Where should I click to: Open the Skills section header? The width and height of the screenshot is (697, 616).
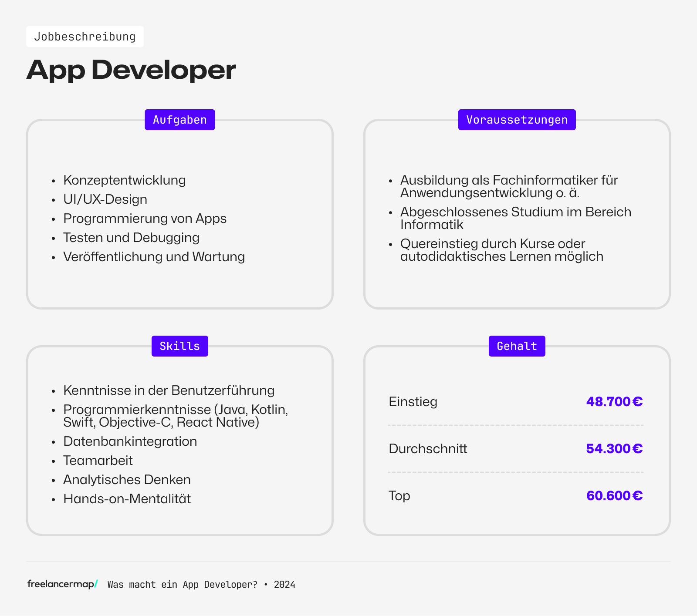coord(179,346)
